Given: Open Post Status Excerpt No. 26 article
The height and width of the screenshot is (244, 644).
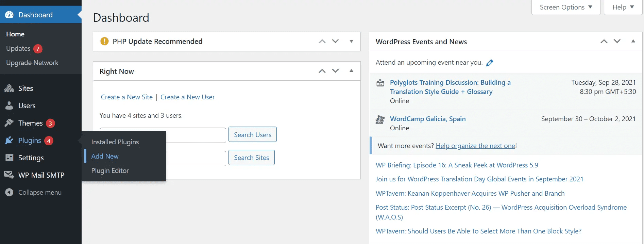Looking at the screenshot, I should [x=501, y=212].
